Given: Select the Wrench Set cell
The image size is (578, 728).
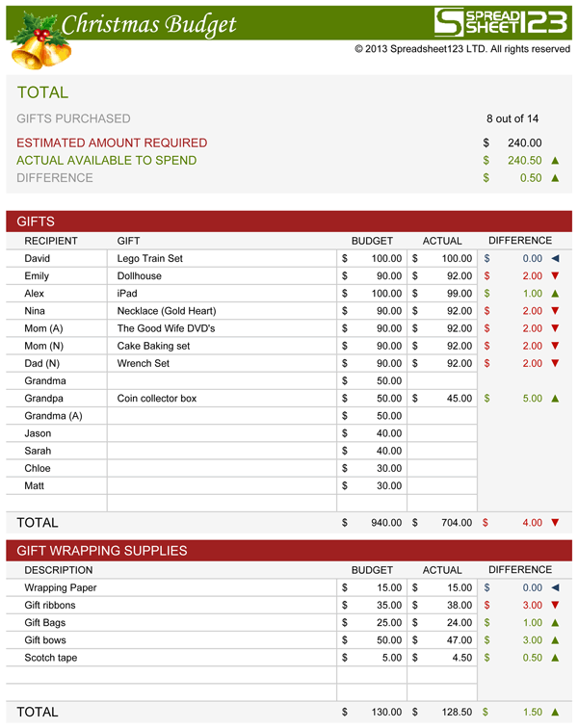Looking at the screenshot, I should (223, 364).
